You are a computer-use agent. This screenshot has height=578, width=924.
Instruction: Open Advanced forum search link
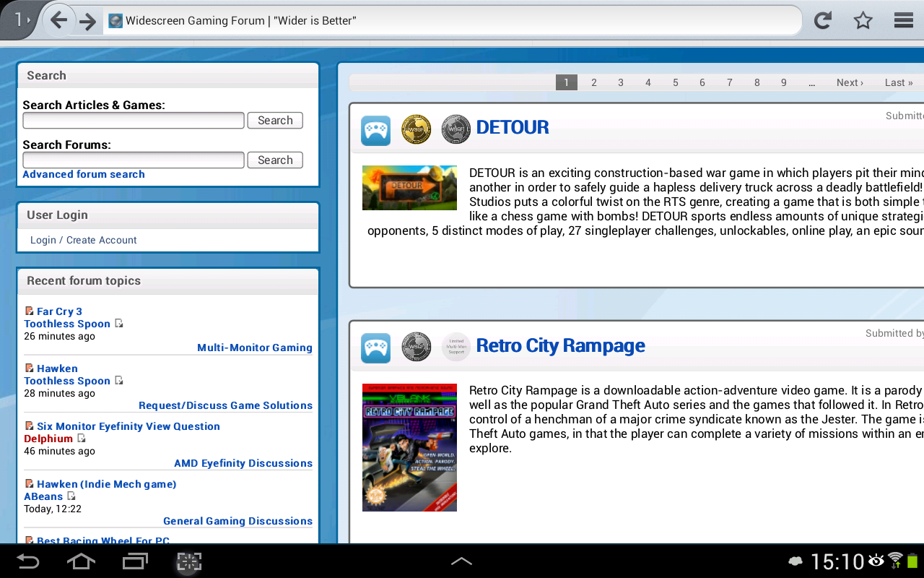coord(84,174)
